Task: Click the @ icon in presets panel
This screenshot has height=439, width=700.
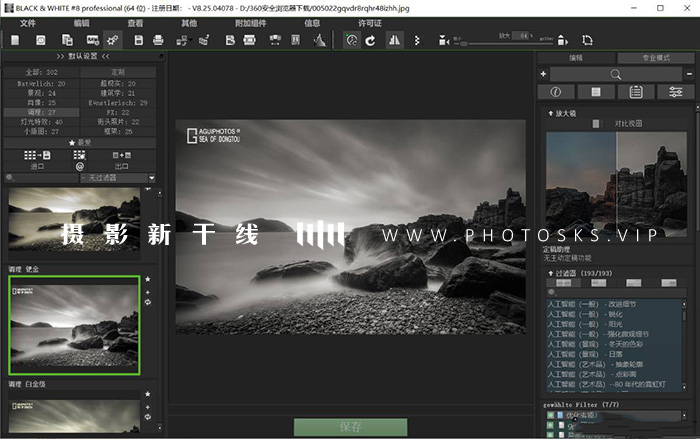Action: pyautogui.click(x=79, y=167)
